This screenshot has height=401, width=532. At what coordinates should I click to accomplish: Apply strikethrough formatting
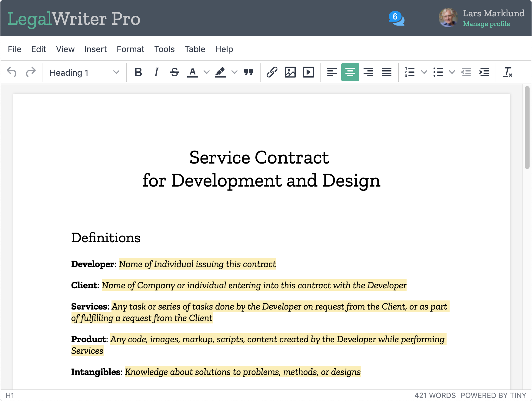click(175, 72)
